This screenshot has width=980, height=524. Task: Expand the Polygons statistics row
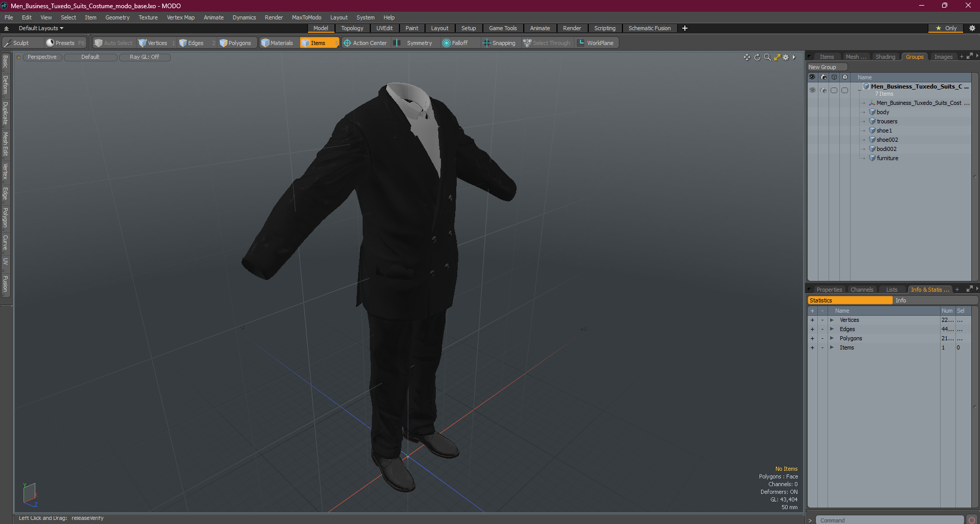tap(832, 338)
